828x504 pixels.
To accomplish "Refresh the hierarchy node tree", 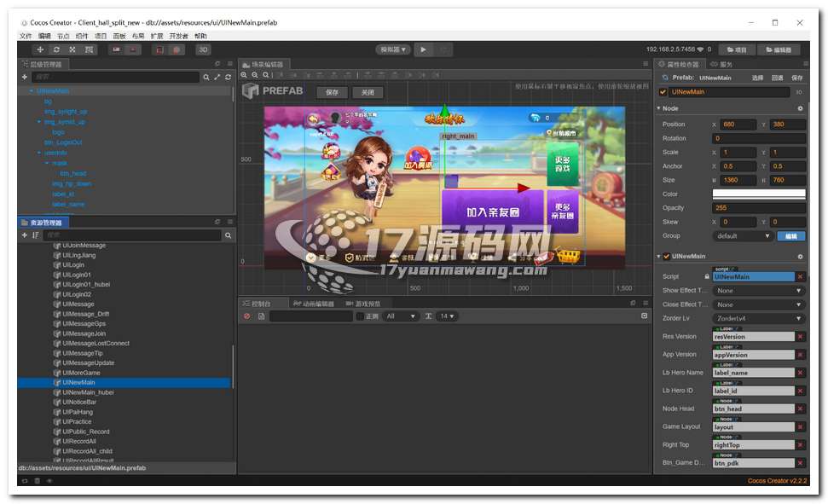I will [x=229, y=77].
